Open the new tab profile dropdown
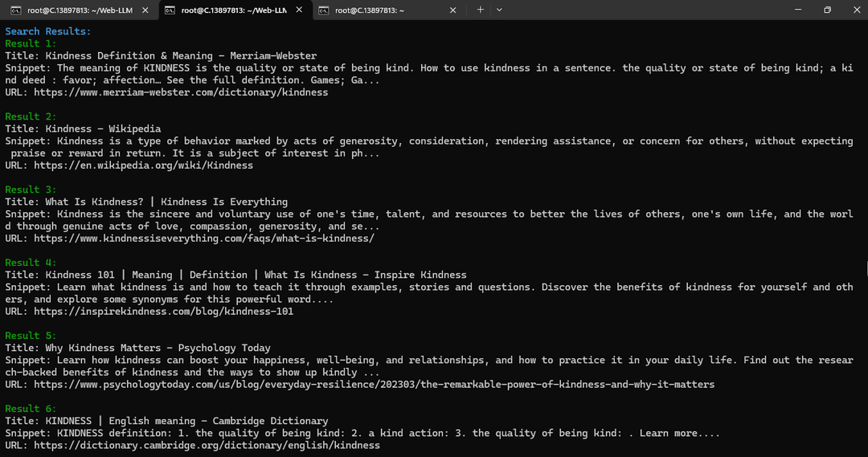The width and height of the screenshot is (868, 457). click(x=499, y=10)
